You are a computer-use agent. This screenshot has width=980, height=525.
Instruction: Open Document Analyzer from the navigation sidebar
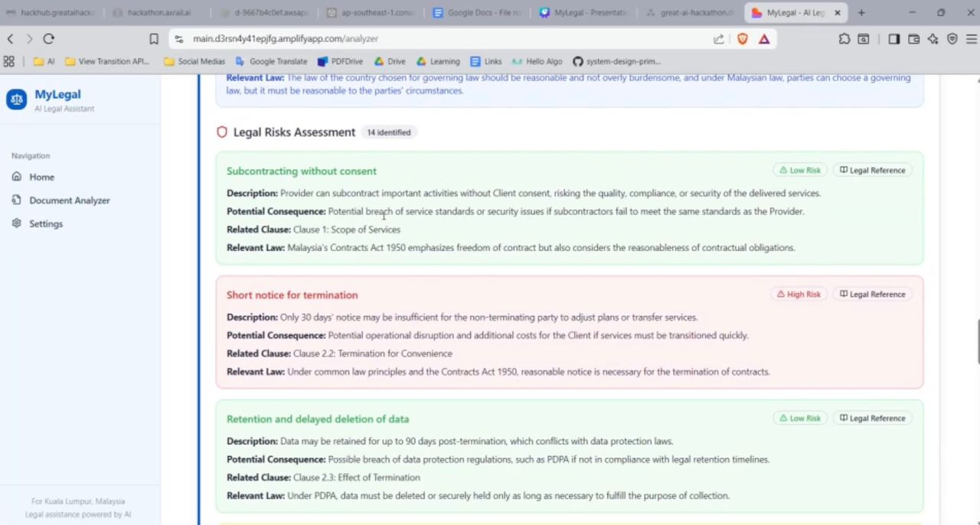click(x=70, y=200)
